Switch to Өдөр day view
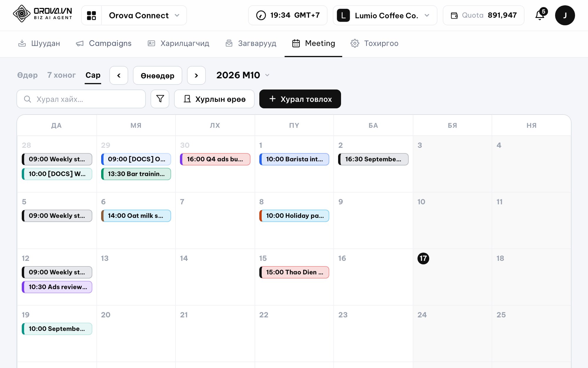The height and width of the screenshot is (368, 588). pos(27,75)
